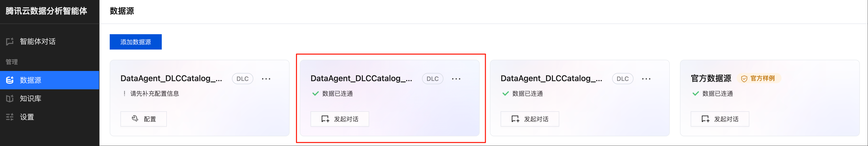Open the 设置 sliders icon in sidebar
This screenshot has width=868, height=146.
click(10, 117)
